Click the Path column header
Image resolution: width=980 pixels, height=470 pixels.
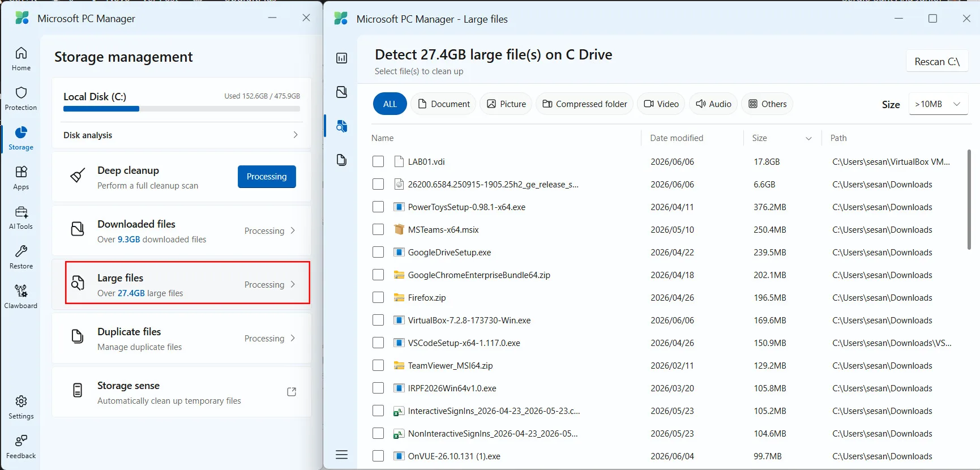838,138
